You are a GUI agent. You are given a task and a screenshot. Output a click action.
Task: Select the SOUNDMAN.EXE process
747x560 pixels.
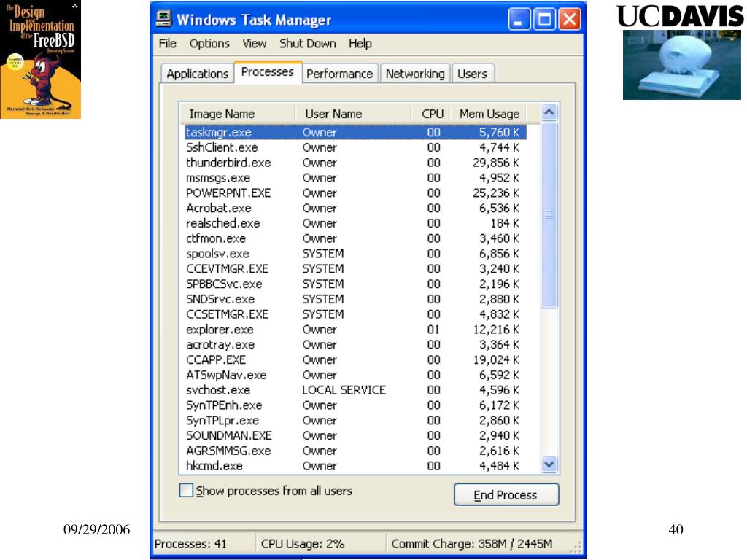pos(355,436)
